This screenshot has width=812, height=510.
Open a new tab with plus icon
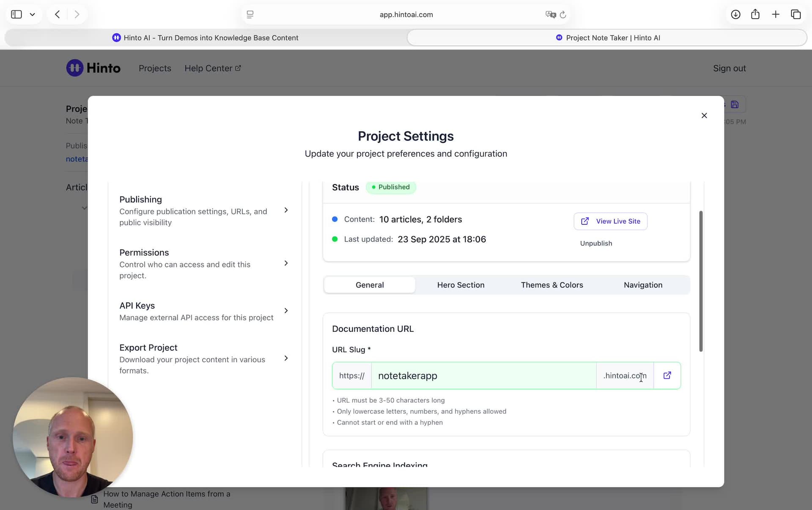[x=775, y=14]
